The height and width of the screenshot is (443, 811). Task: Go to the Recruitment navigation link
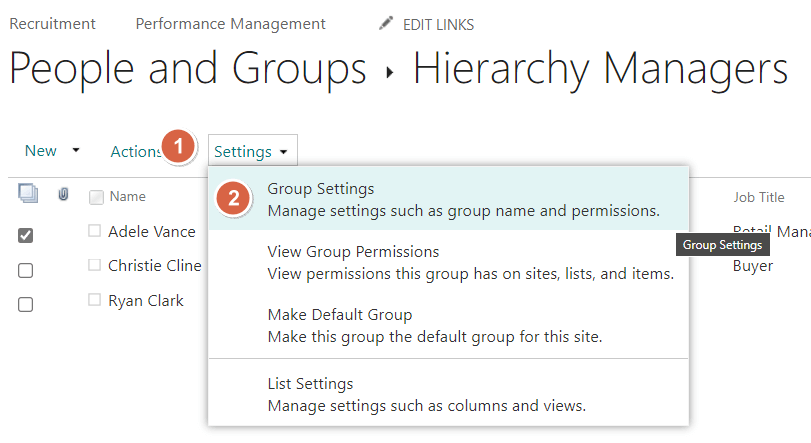52,24
